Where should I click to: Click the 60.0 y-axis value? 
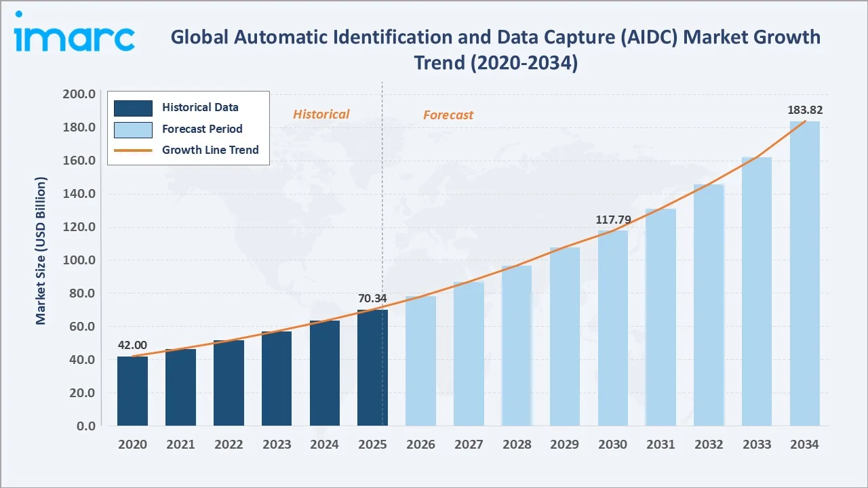pyautogui.click(x=81, y=327)
